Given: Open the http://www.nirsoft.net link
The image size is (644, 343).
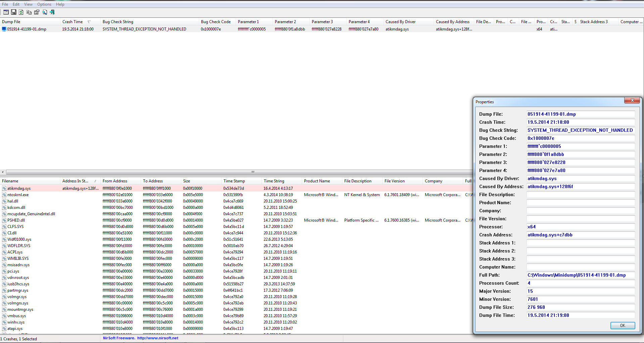Looking at the screenshot, I should [x=158, y=338].
